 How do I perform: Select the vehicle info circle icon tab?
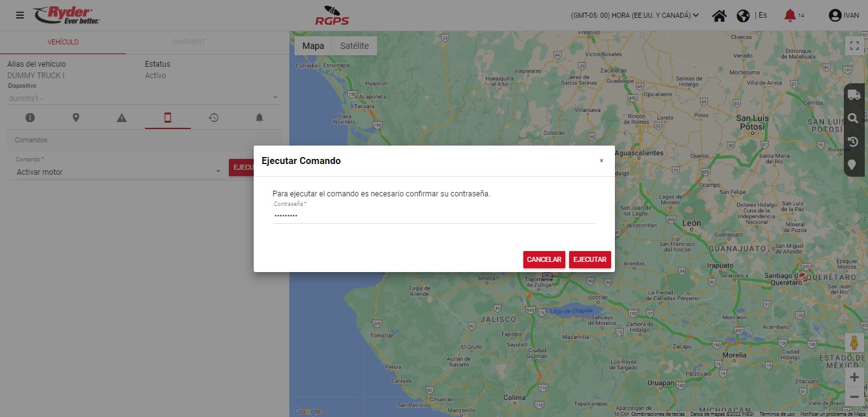pyautogui.click(x=30, y=118)
